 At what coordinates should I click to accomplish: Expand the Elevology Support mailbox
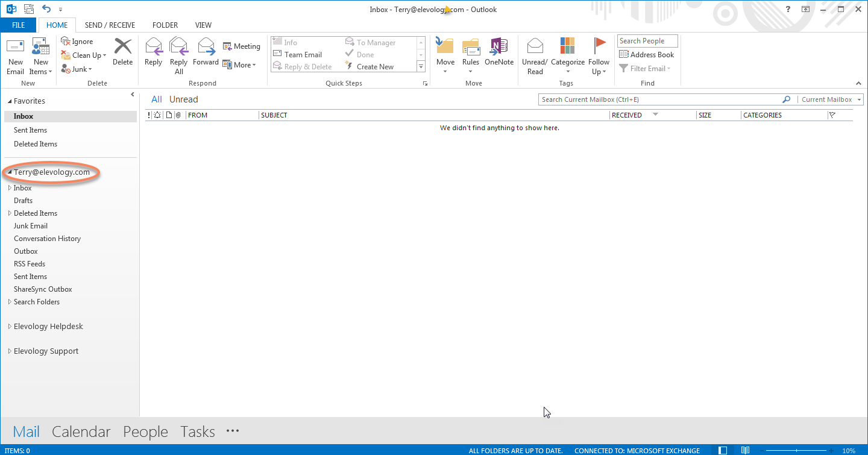9,351
